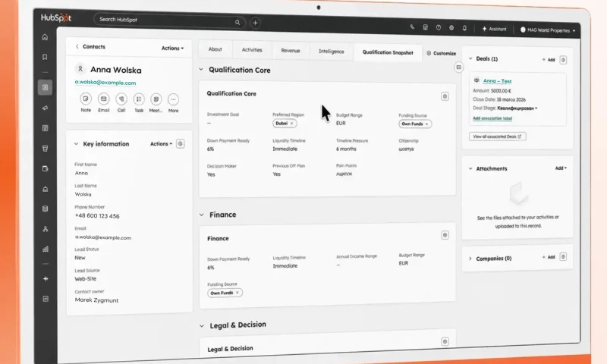
Task: Collapse the Finance section
Action: [x=201, y=215]
